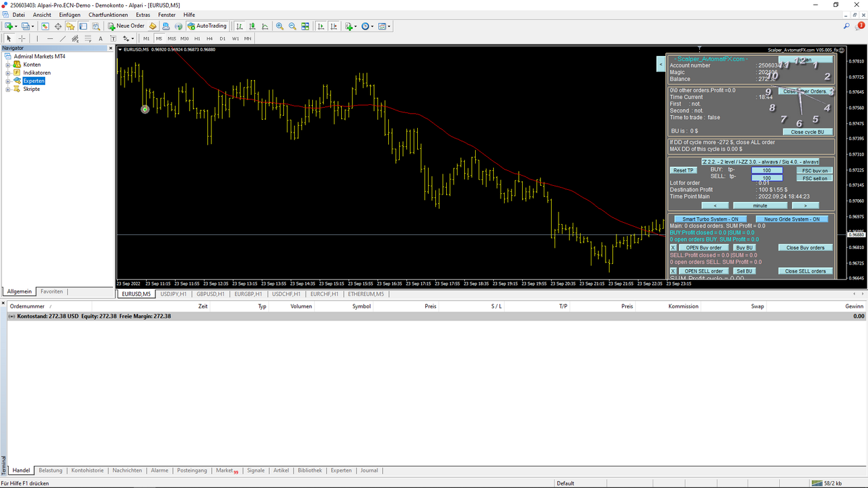Open the Chartfunktionen menu

(108, 15)
